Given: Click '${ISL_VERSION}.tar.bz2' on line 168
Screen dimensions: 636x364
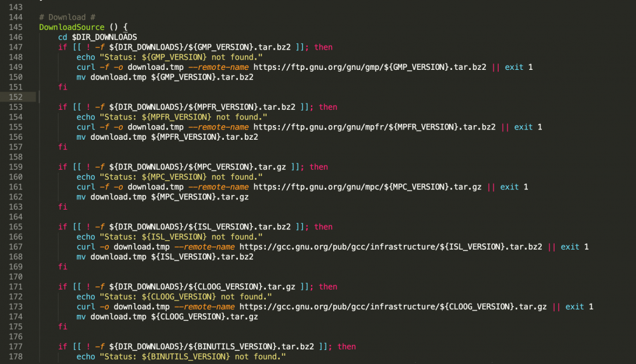Looking at the screenshot, I should coord(202,257).
